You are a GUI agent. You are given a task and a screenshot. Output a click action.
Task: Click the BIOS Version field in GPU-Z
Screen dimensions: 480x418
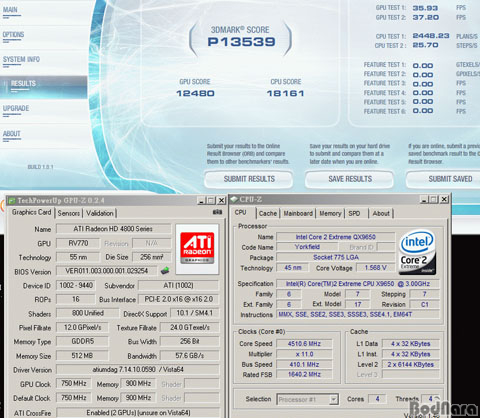tap(107, 271)
